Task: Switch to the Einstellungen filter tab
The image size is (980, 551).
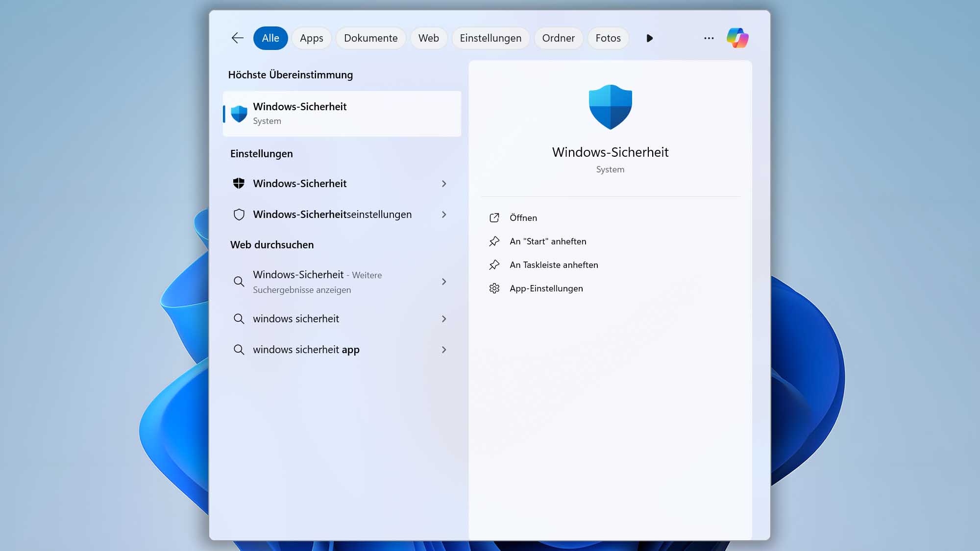Action: pyautogui.click(x=490, y=38)
